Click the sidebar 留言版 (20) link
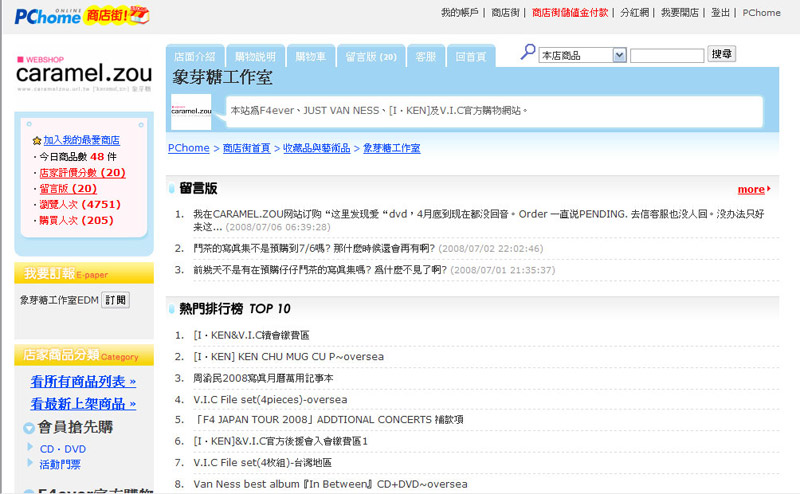 68,188
